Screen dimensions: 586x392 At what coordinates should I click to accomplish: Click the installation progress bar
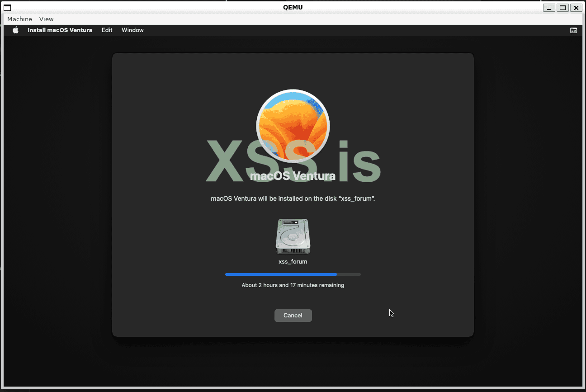pos(293,274)
